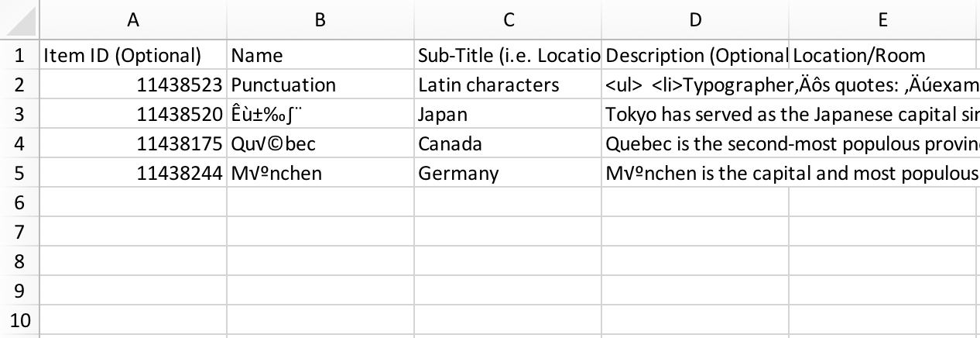Select the cell with ID 11438520

(133, 115)
